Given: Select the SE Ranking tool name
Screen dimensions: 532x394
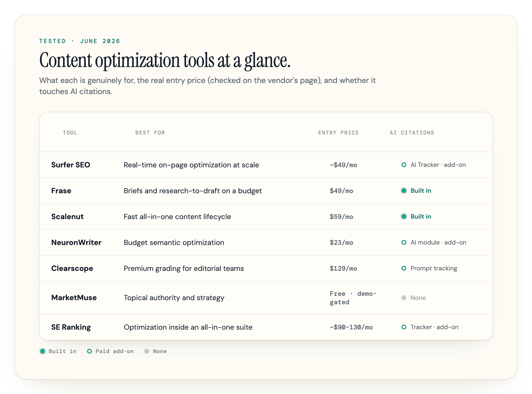Looking at the screenshot, I should pos(71,327).
